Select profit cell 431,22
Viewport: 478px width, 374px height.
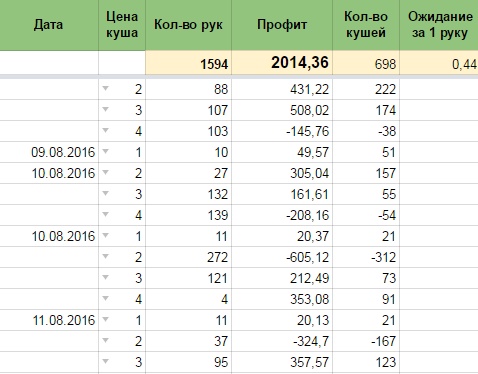click(x=282, y=89)
